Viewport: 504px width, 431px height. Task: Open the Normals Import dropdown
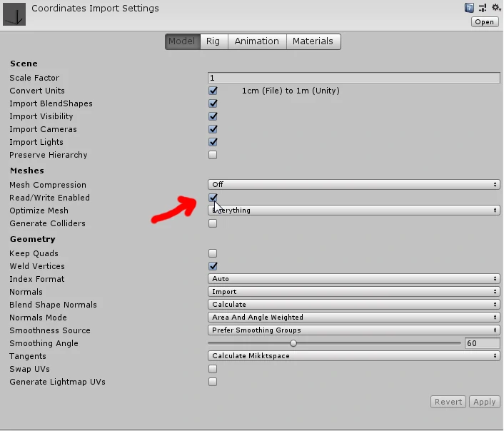coord(353,292)
